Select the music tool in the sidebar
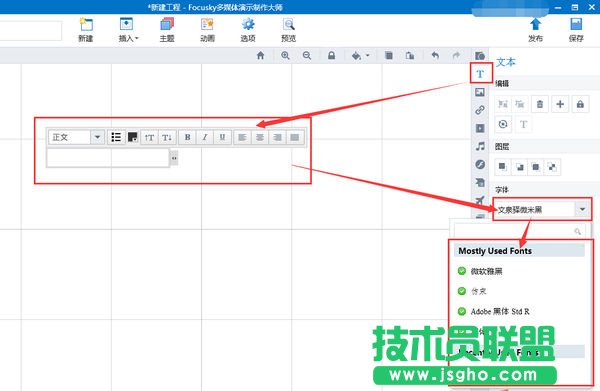This screenshot has height=391, width=600. point(480,146)
